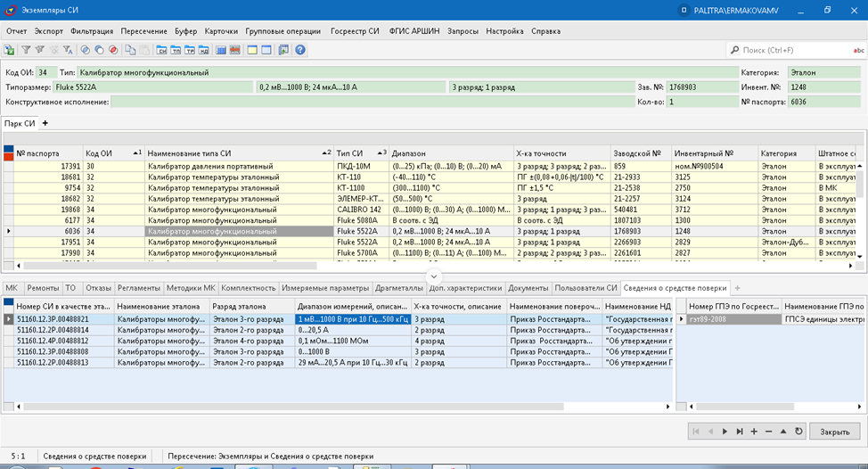Click the Excel export toolbar icon
Screen dimensions: 868x469
tap(10, 50)
